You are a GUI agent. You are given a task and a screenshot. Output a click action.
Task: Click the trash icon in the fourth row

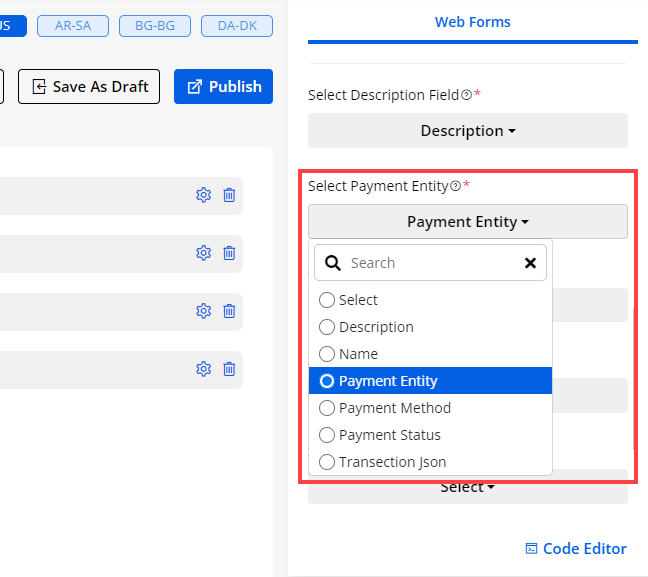pos(229,369)
